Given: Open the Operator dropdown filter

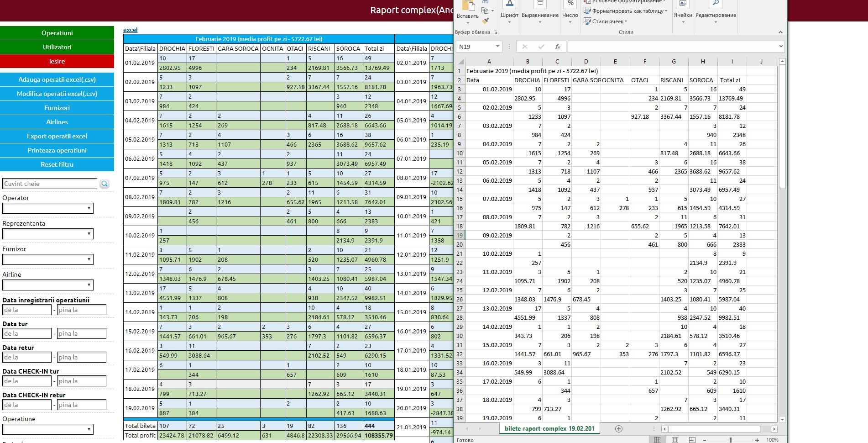Looking at the screenshot, I should coord(48,208).
